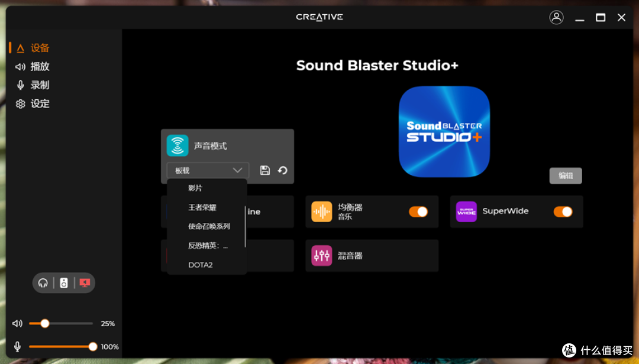Close the Creative app window

[x=621, y=18]
